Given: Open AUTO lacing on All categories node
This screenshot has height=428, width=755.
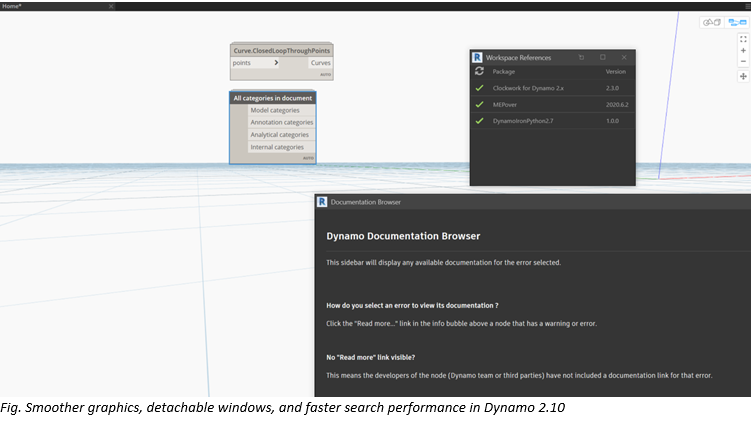Looking at the screenshot, I should coord(308,158).
